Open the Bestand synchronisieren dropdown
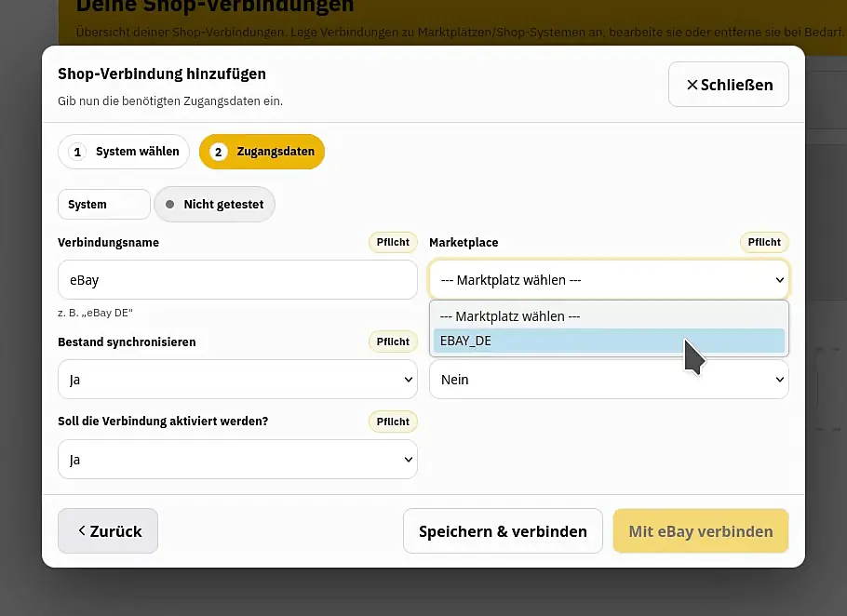The width and height of the screenshot is (847, 616). point(237,379)
